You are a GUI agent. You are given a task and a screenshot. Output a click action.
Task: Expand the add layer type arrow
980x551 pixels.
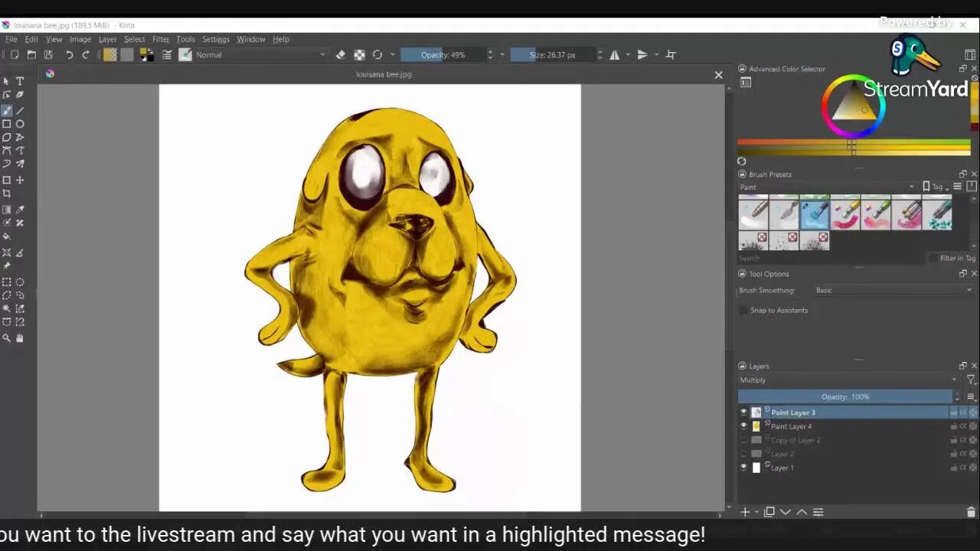756,512
